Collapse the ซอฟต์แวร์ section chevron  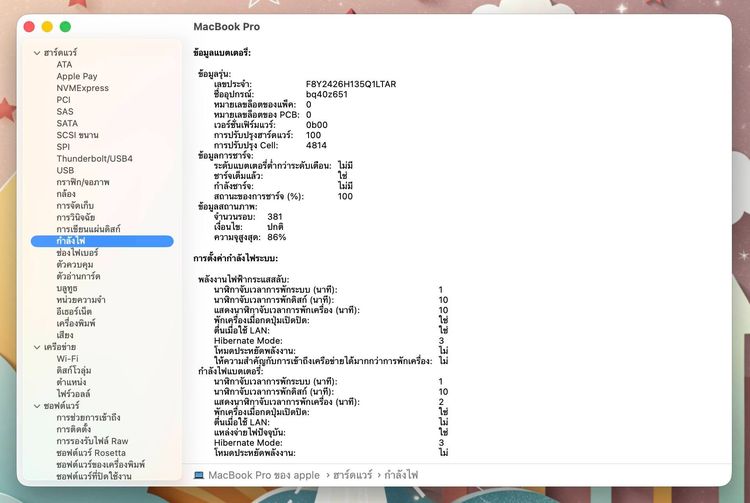click(x=37, y=406)
